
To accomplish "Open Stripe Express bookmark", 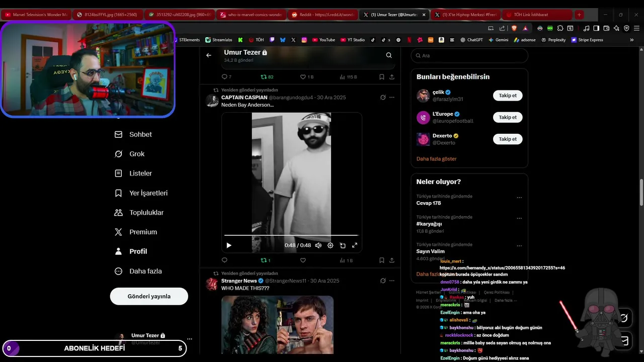I will pyautogui.click(x=587, y=40).
